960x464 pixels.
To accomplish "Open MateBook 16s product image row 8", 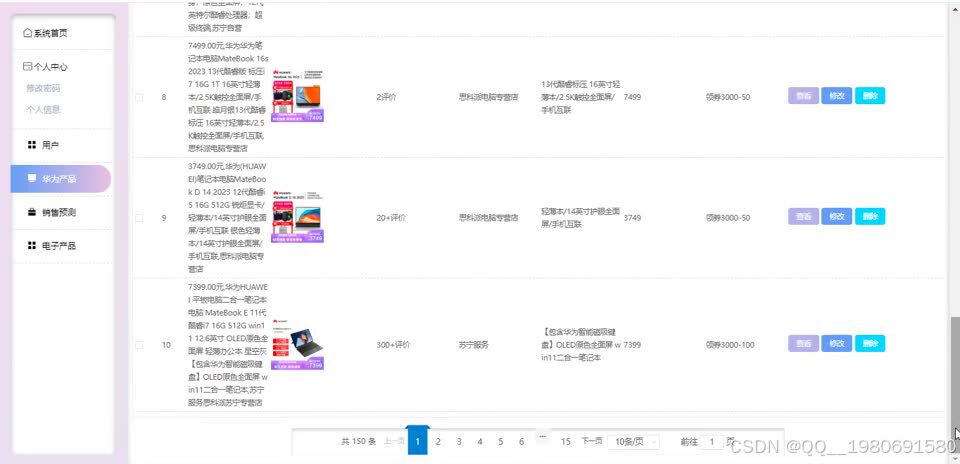I will [298, 95].
